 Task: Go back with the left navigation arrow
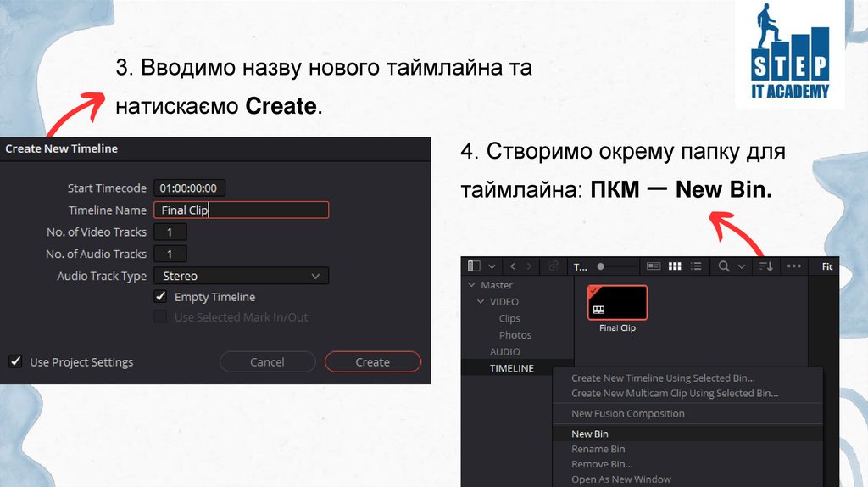(513, 266)
